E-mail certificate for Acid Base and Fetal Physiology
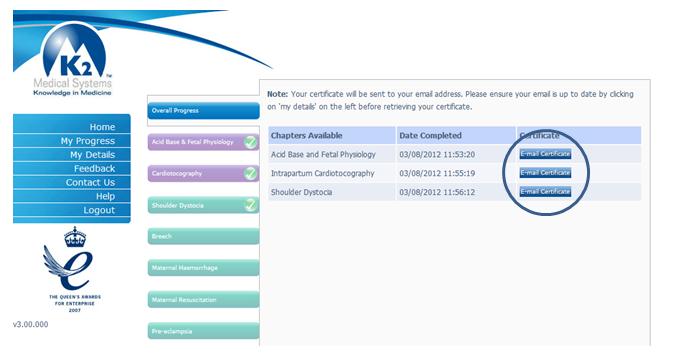This screenshot has height=361, width=682. (545, 154)
